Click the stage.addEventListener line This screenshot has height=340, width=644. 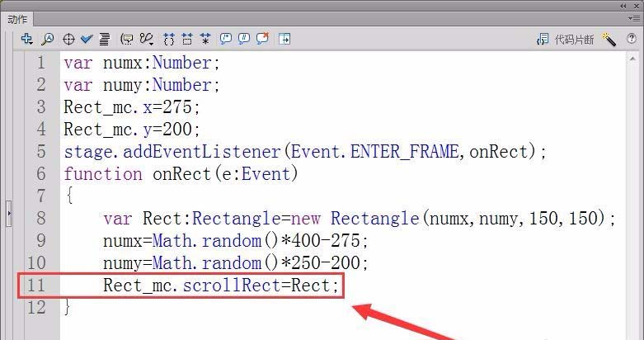click(305, 152)
